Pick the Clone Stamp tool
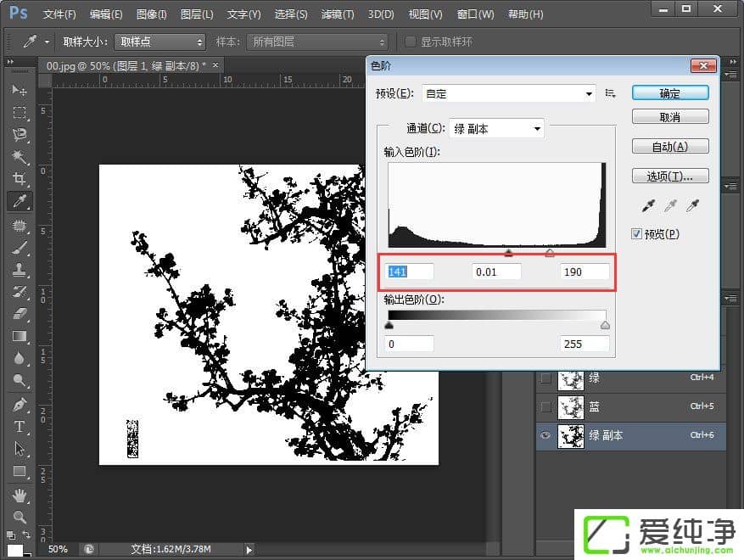744x560 pixels. (19, 270)
